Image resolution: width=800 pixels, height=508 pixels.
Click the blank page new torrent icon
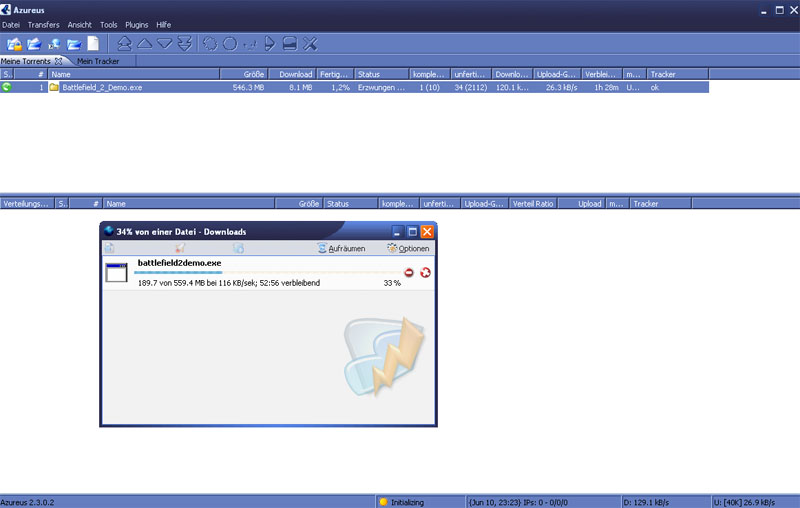pyautogui.click(x=93, y=44)
